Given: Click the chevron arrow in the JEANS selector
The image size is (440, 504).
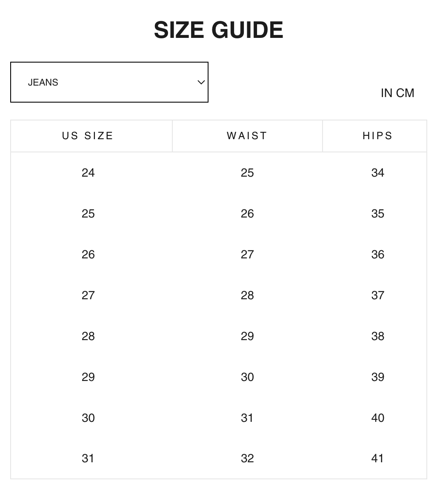Looking at the screenshot, I should tap(201, 82).
